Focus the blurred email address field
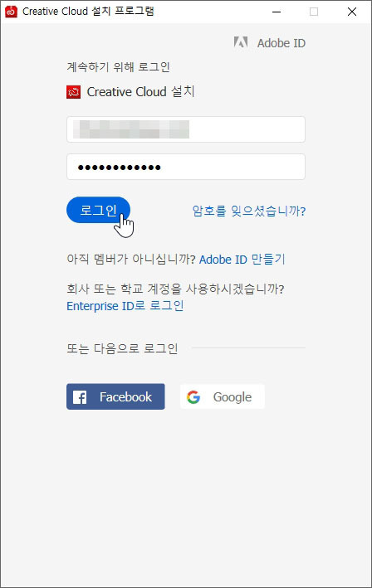This screenshot has width=372, height=588. click(x=186, y=129)
